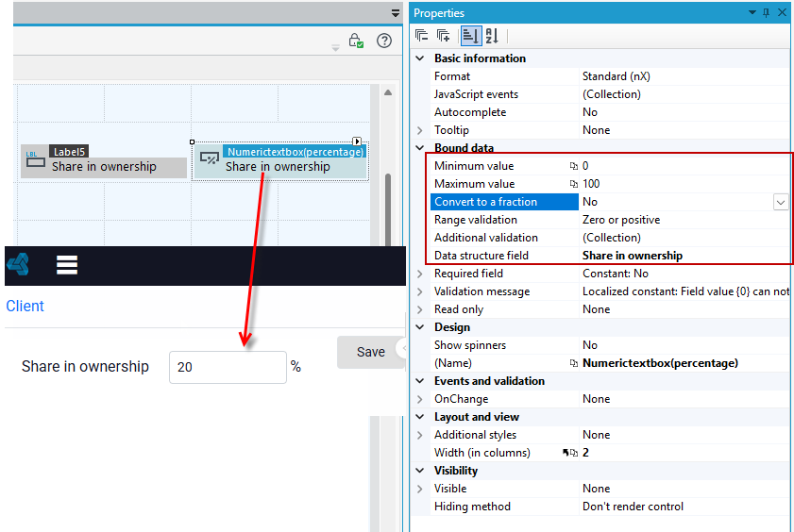Click the categorized view icon in Properties
The width and height of the screenshot is (794, 532).
click(471, 36)
